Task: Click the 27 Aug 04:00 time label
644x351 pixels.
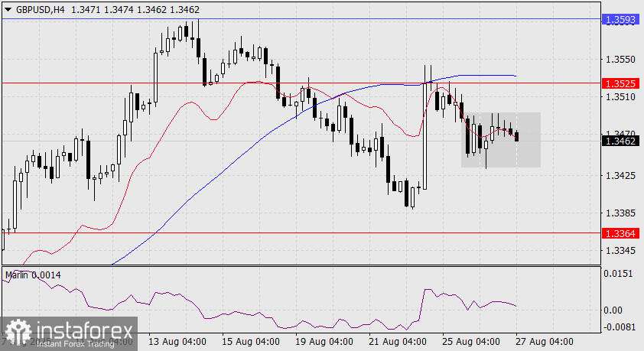Action: coord(545,342)
